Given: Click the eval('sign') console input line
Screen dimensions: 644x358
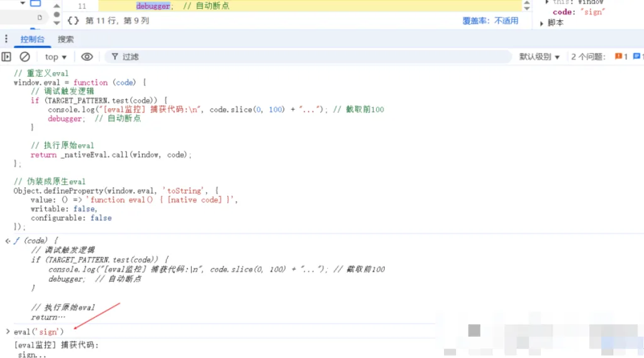Looking at the screenshot, I should tap(39, 332).
